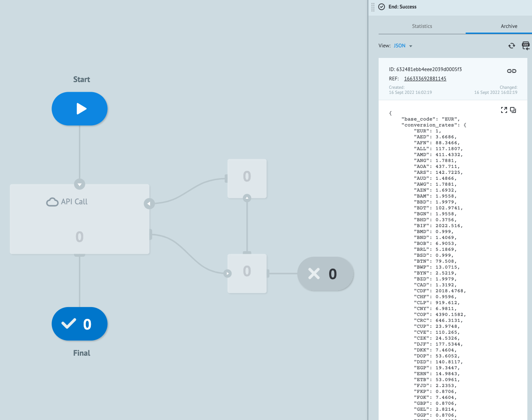The image size is (532, 420).
Task: Click the down arrow above API Call node
Action: [79, 184]
